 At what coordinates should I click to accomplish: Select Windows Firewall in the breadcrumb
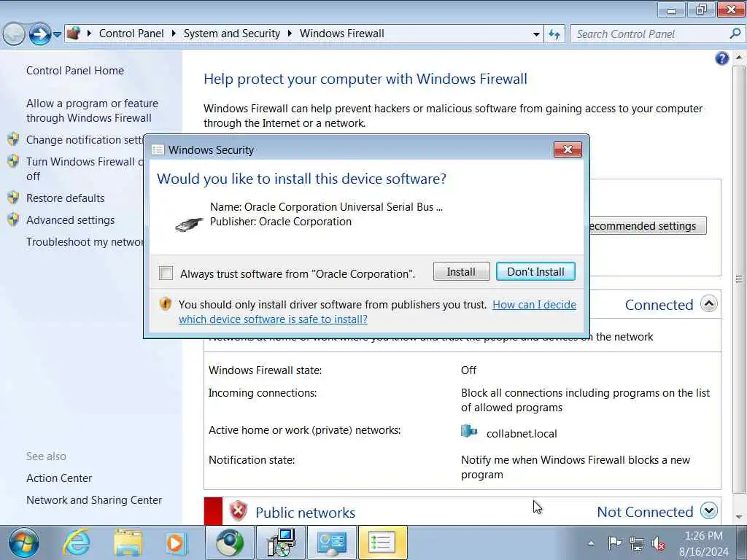click(x=341, y=34)
